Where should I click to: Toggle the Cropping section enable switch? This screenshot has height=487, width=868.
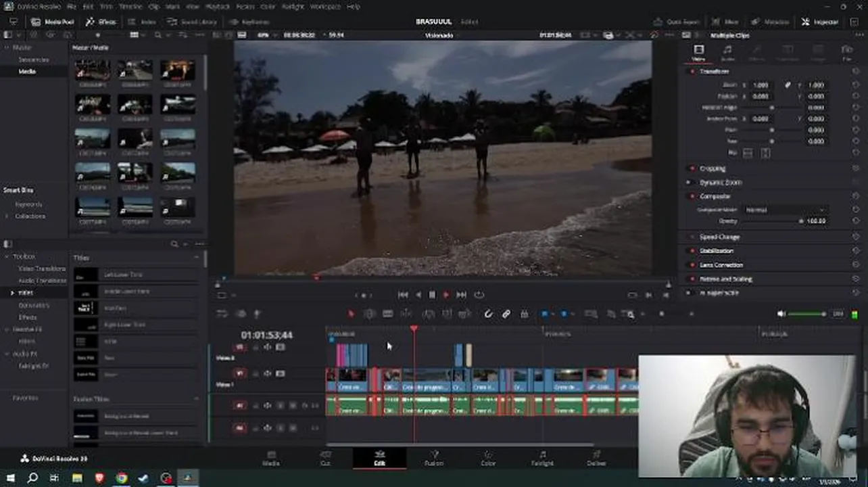692,168
